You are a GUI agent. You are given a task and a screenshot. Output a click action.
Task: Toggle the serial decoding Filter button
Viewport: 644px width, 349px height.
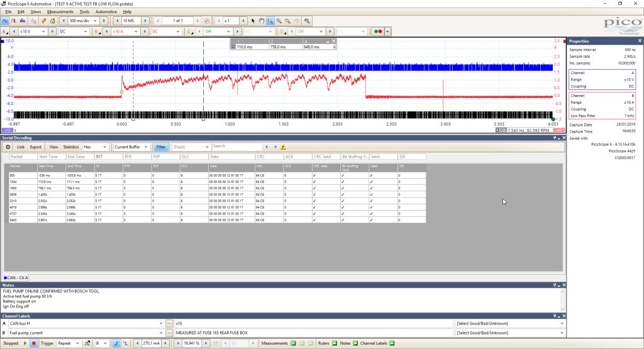tap(161, 147)
